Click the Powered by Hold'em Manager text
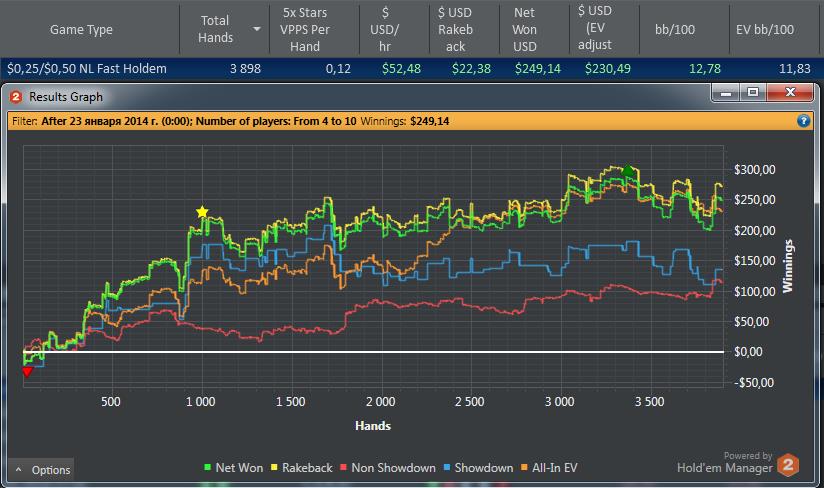 pyautogui.click(x=725, y=462)
